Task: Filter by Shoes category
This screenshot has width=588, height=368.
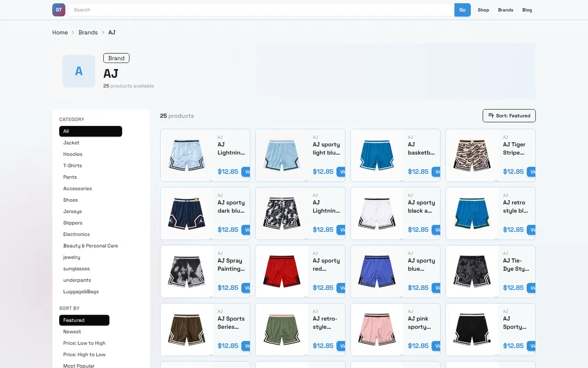Action: point(71,200)
